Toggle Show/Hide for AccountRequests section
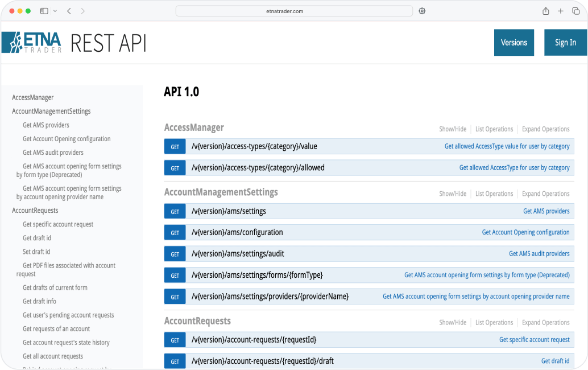Screen dimensions: 588x370 [x=453, y=322]
